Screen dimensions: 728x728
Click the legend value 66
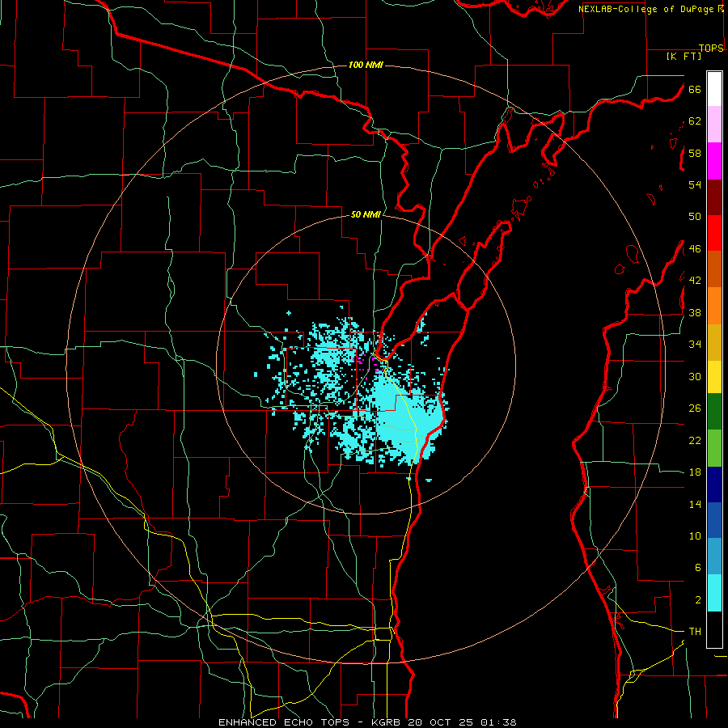pyautogui.click(x=695, y=90)
